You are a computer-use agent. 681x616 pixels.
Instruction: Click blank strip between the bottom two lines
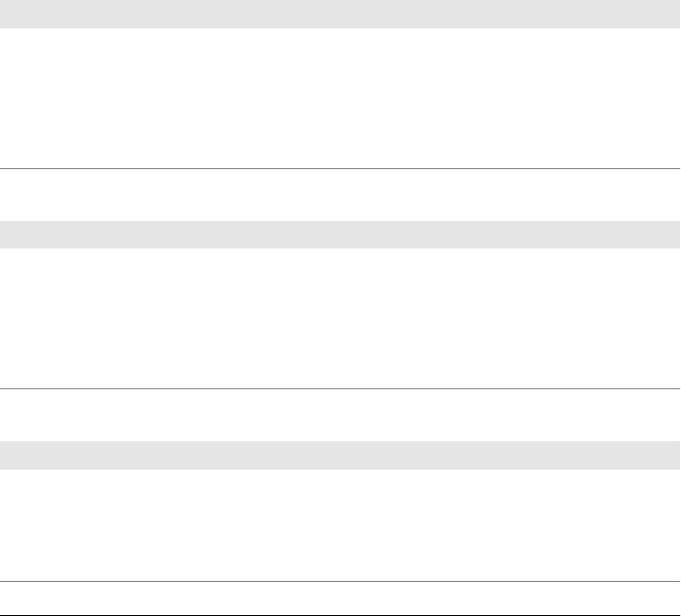340,597
